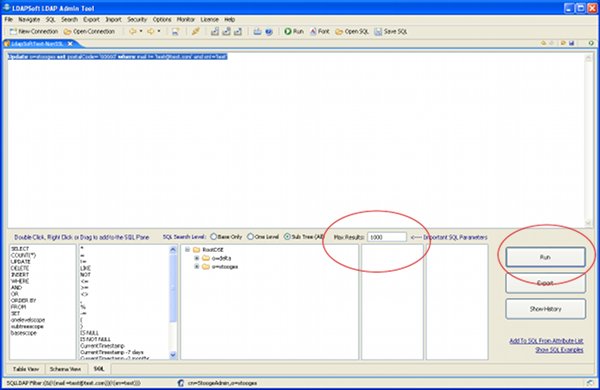Click the operators list scroll up arrow
This screenshot has width=600, height=390.
coord(173,250)
